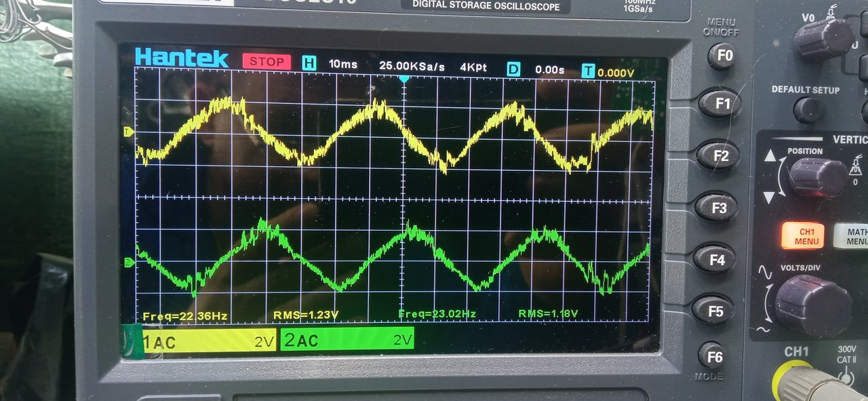
Task: Select the 0.00s delay value
Action: (x=550, y=70)
